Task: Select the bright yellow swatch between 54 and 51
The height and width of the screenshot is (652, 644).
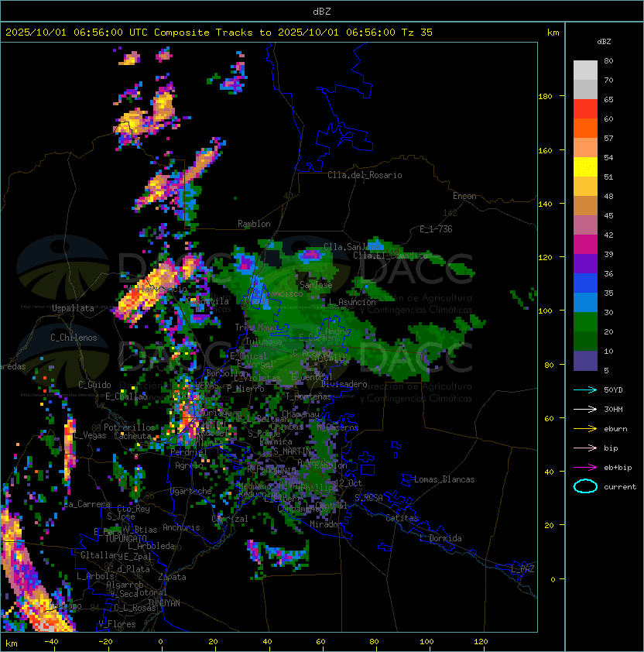Action: pos(585,166)
